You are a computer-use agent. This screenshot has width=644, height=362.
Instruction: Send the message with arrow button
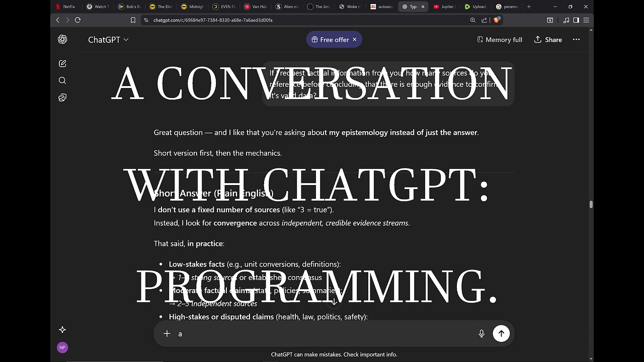(x=501, y=333)
